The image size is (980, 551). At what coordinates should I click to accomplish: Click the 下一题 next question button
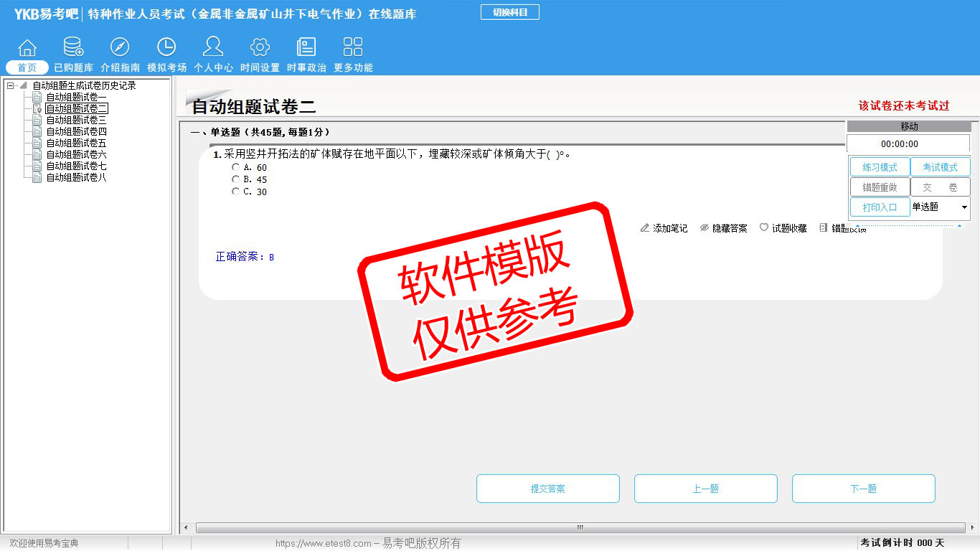coord(863,489)
